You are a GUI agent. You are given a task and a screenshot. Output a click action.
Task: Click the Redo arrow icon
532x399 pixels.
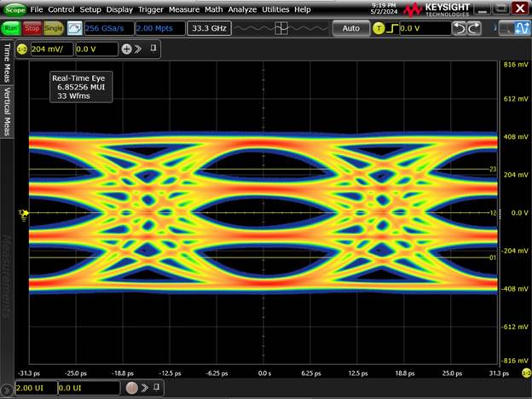(x=474, y=28)
